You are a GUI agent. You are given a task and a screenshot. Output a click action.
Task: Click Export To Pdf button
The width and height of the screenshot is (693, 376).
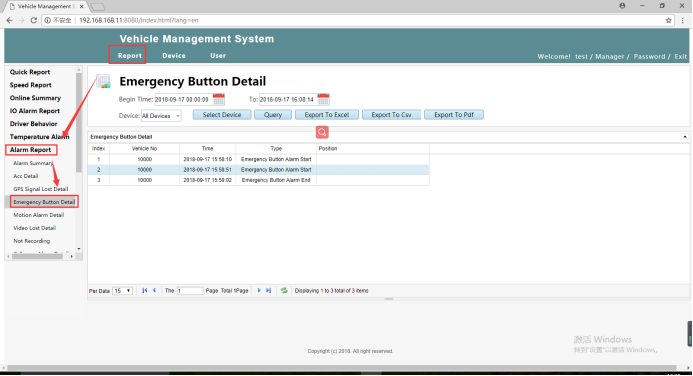[454, 115]
